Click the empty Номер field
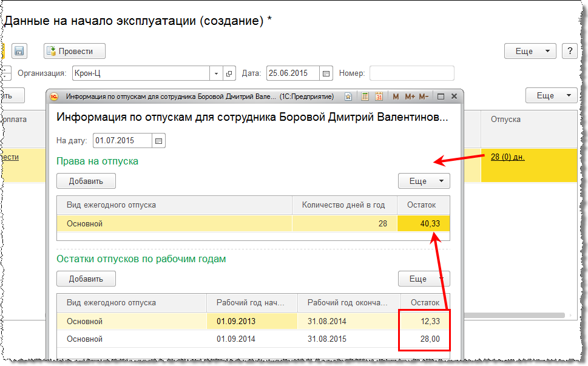 [412, 73]
